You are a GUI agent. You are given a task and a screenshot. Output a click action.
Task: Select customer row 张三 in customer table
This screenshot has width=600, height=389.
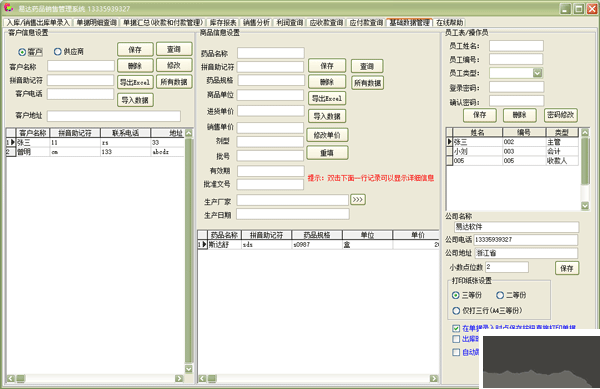pyautogui.click(x=95, y=142)
